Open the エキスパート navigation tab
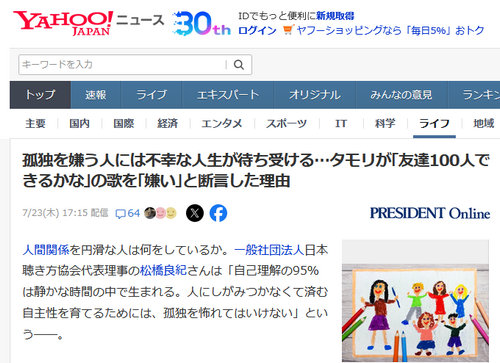The image size is (500, 363). click(x=228, y=95)
